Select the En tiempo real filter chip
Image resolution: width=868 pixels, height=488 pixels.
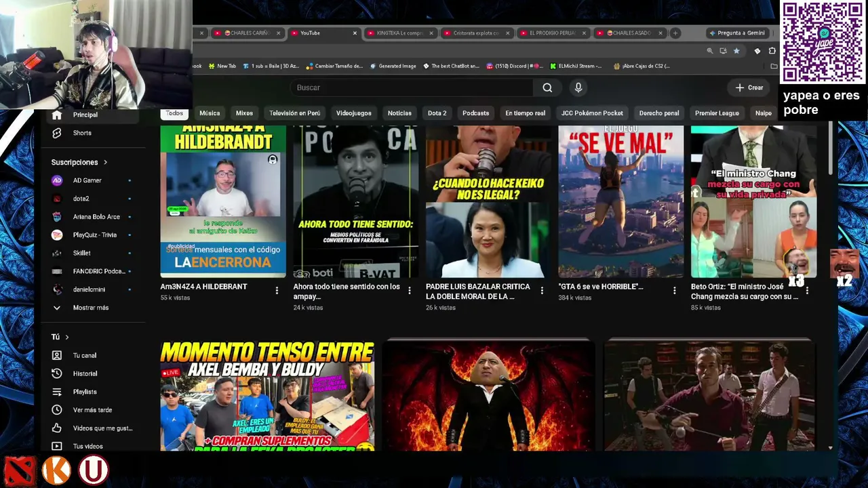[x=525, y=113]
